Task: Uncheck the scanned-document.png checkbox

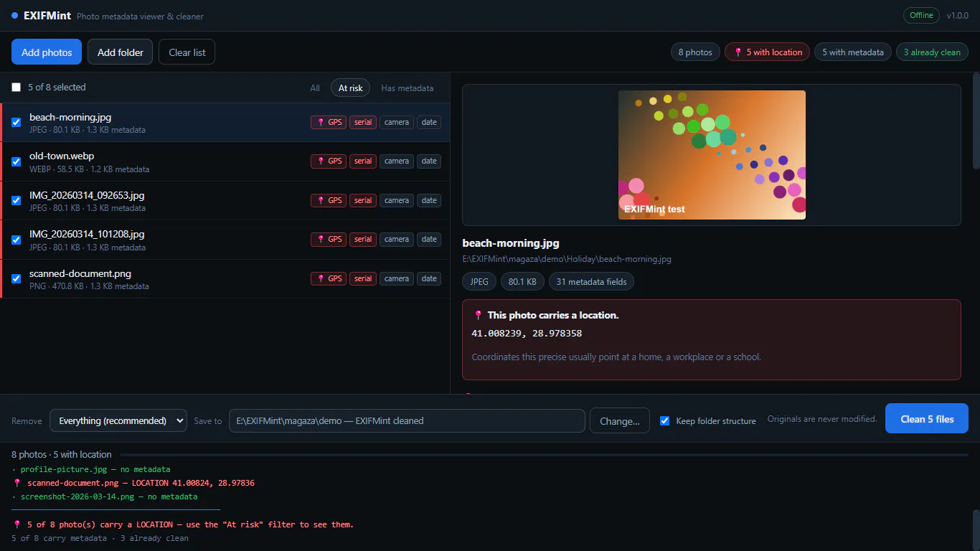Action: pos(17,278)
